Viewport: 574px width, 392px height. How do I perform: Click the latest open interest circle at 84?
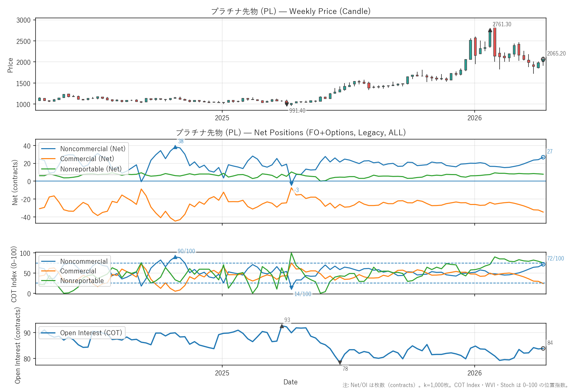coord(543,348)
